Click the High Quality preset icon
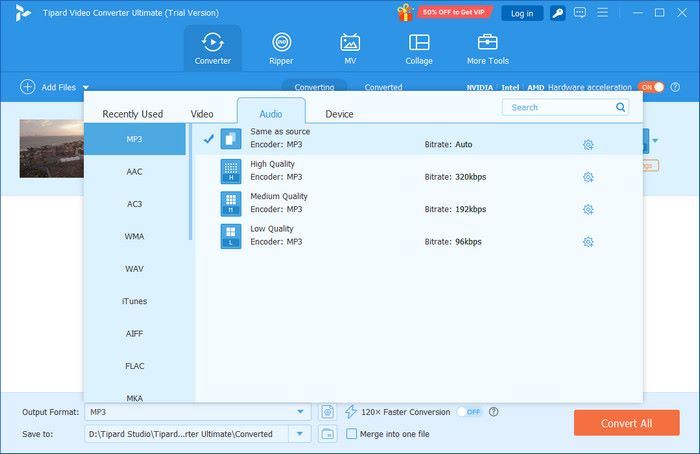The image size is (700, 454). click(231, 171)
